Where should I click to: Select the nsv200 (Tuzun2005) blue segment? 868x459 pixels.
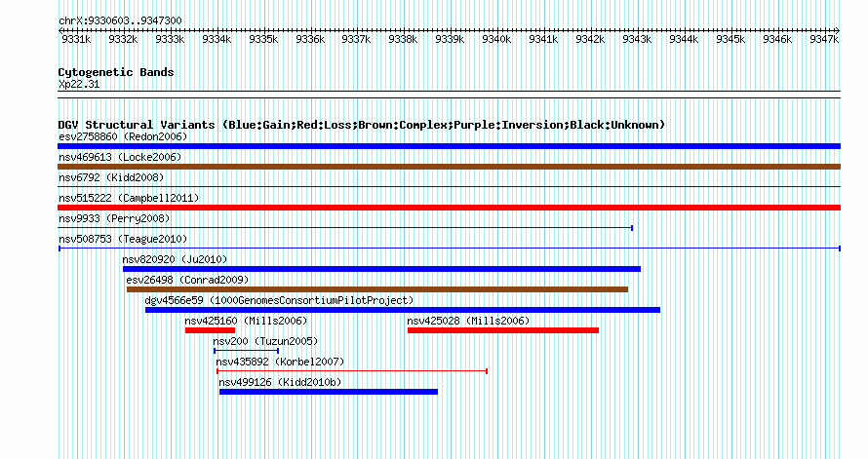tap(247, 351)
